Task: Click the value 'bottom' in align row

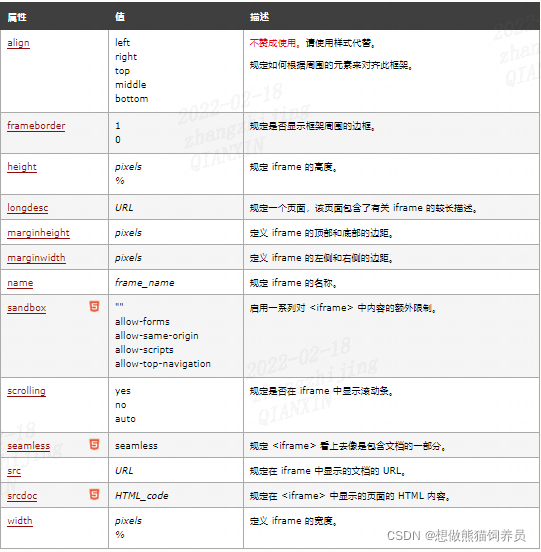Action: (x=132, y=99)
